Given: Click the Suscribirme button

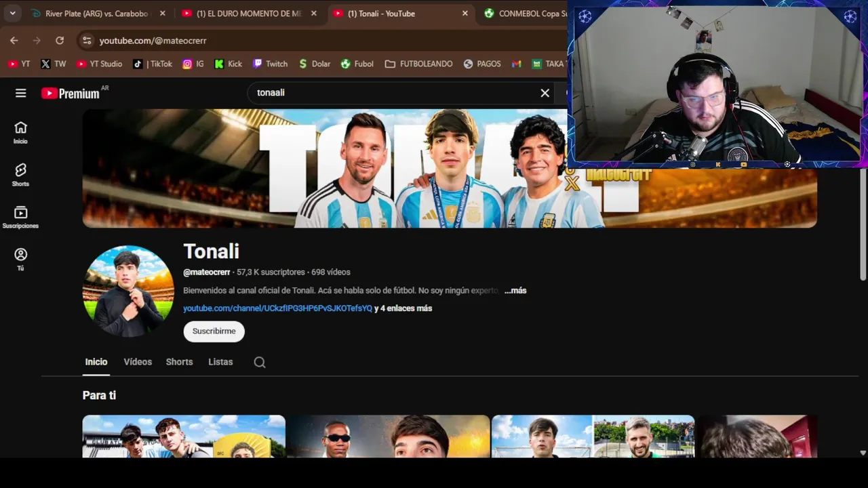Looking at the screenshot, I should click(x=214, y=331).
